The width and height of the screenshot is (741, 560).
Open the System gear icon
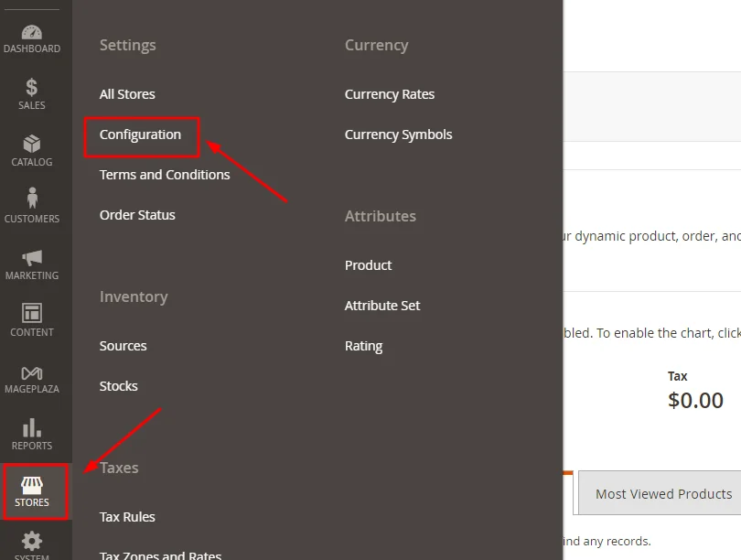pos(32,541)
